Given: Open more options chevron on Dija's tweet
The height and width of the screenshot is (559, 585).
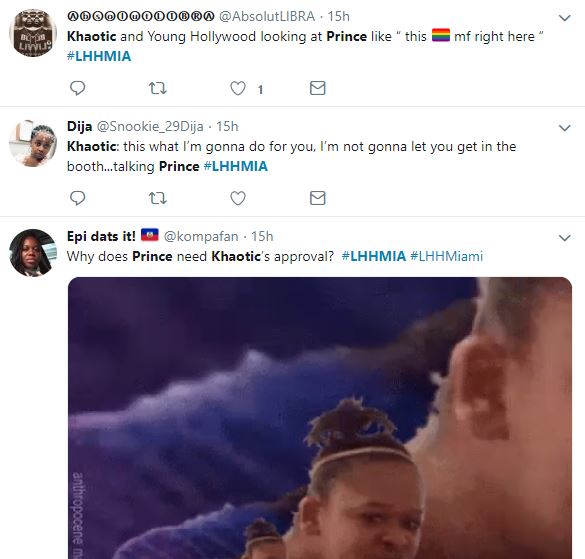Looking at the screenshot, I should [x=564, y=128].
